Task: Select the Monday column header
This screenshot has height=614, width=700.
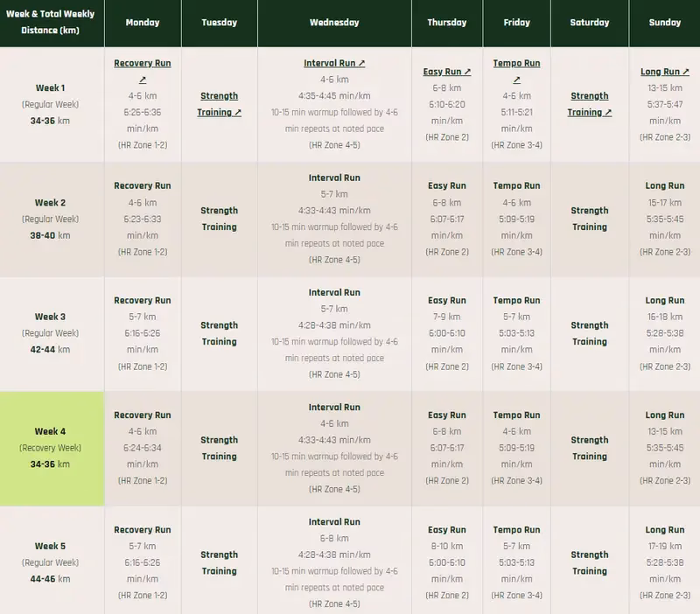Action: pos(143,23)
